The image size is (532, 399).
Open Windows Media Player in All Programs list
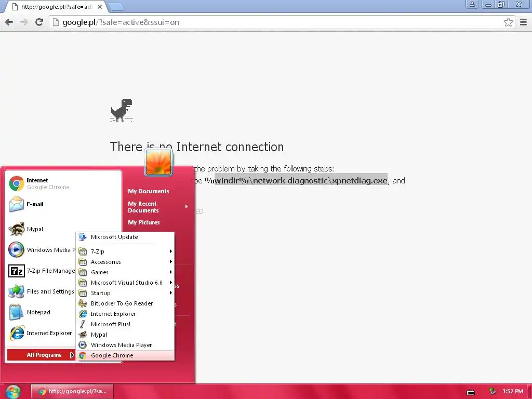click(125, 345)
